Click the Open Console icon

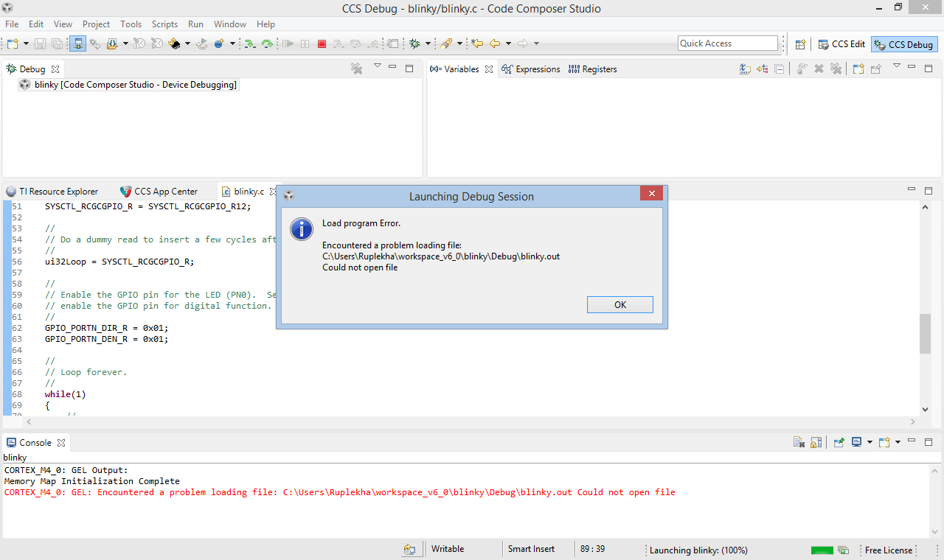click(884, 443)
